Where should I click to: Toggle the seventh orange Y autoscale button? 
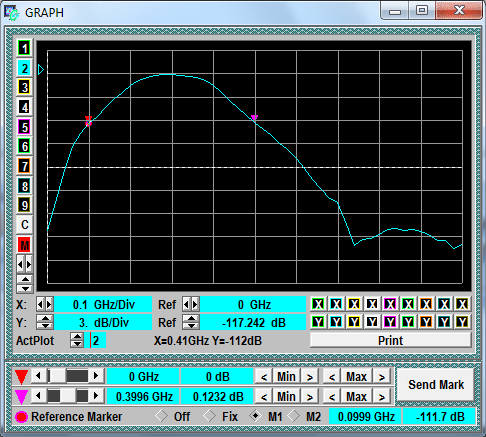pyautogui.click(x=426, y=322)
